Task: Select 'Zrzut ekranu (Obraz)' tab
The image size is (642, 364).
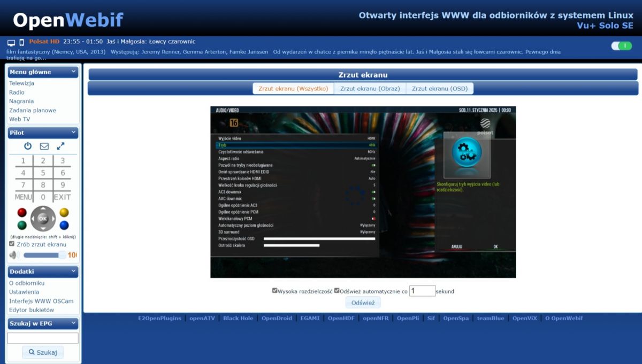Action: pos(370,89)
